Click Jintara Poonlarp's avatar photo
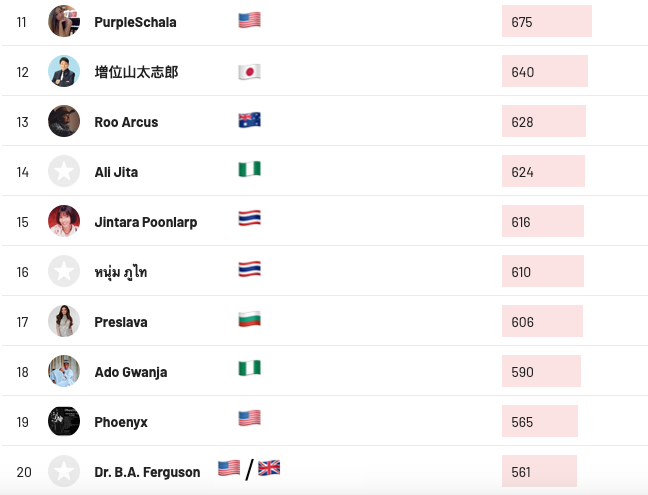 64,221
